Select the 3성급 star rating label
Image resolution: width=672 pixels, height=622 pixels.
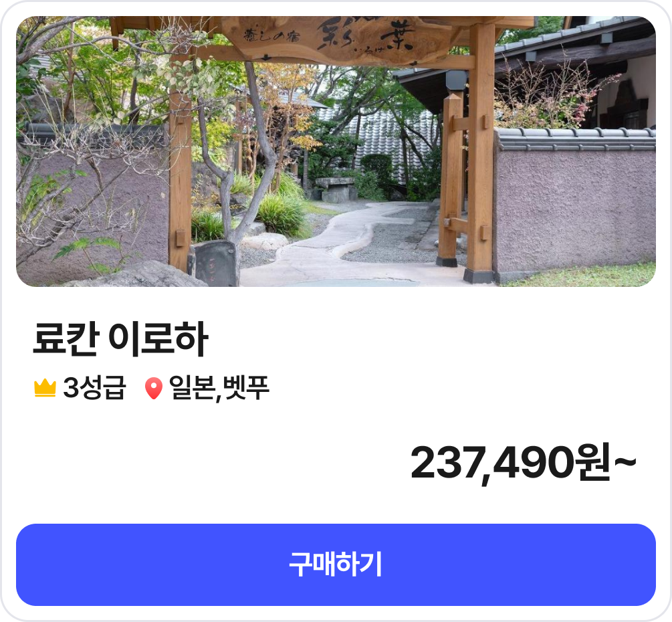tap(94, 387)
